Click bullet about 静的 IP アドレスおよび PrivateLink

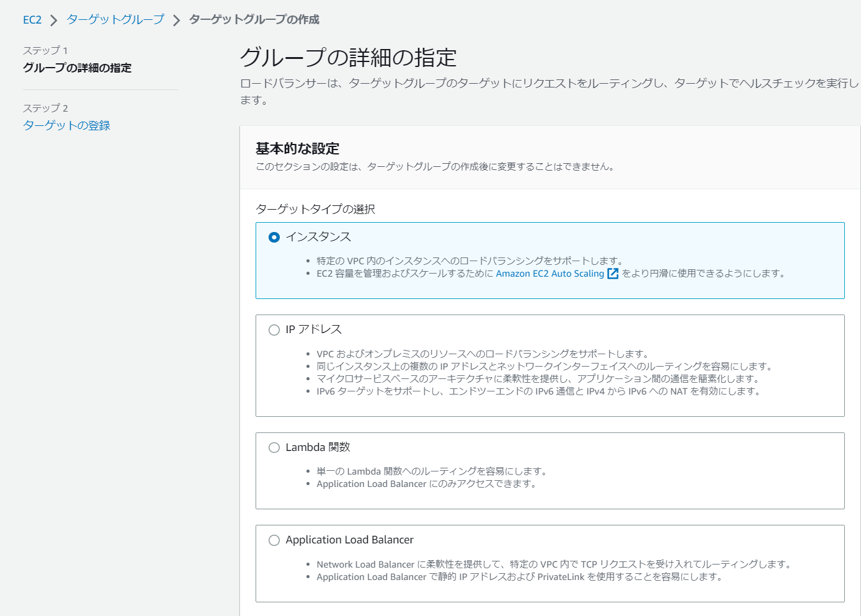(x=520, y=577)
